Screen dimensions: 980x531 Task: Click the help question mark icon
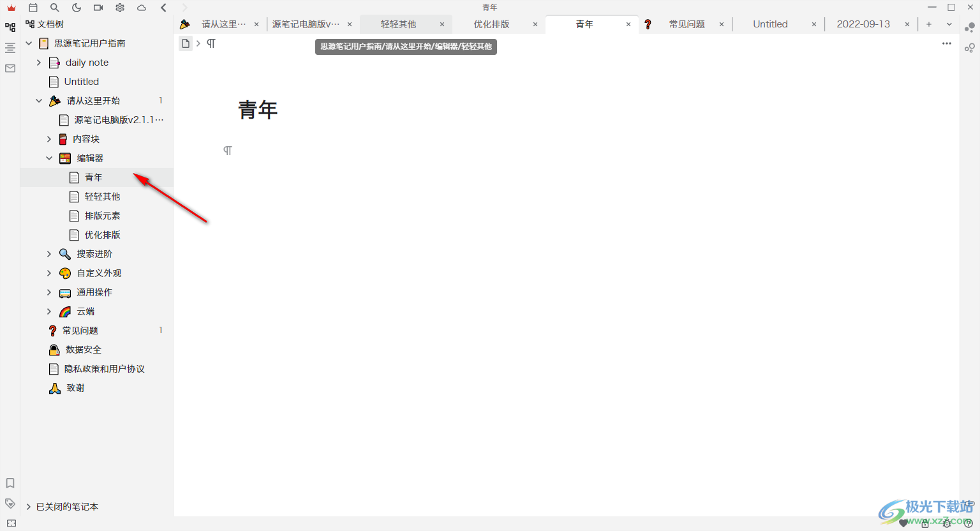tap(967, 523)
